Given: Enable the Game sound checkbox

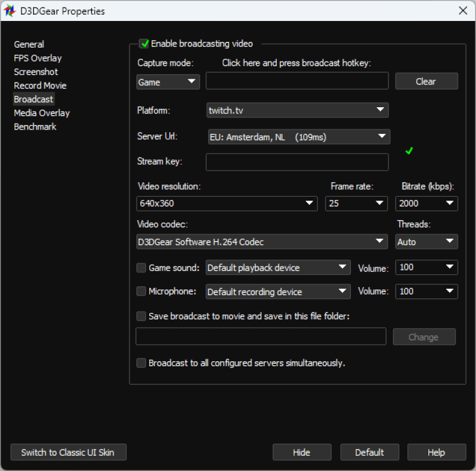Looking at the screenshot, I should [141, 268].
